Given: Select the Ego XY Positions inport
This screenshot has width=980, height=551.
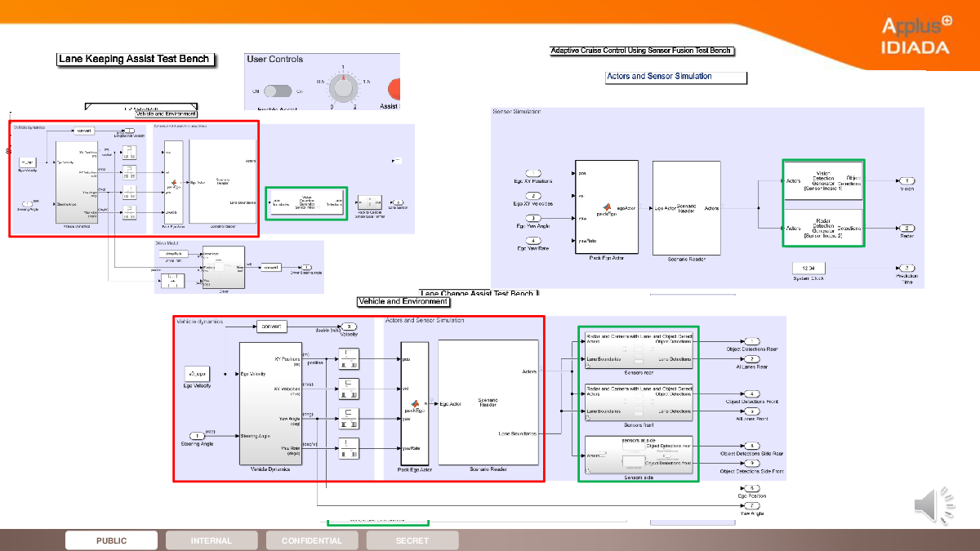Looking at the screenshot, I should 533,173.
